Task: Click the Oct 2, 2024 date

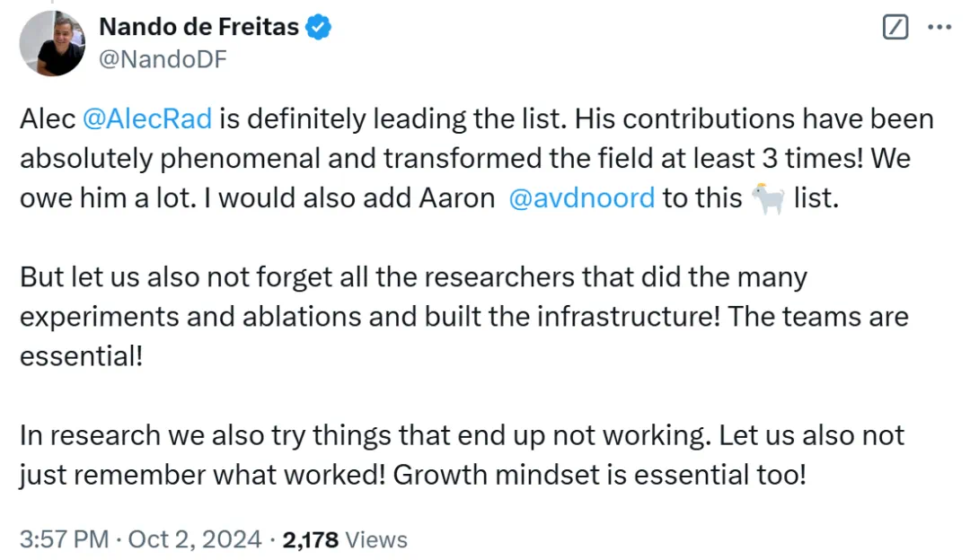Action: pyautogui.click(x=195, y=539)
